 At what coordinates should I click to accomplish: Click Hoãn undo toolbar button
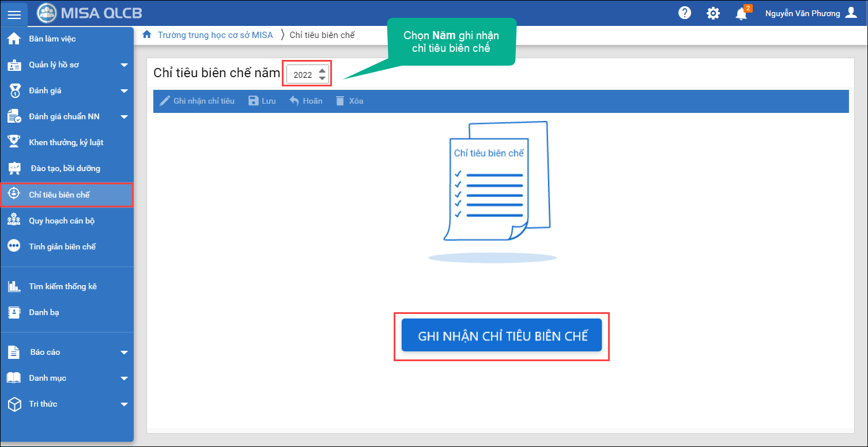click(305, 101)
